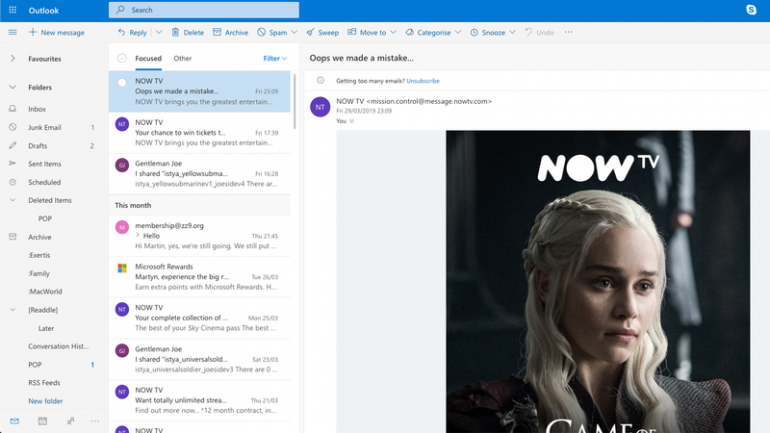The width and height of the screenshot is (770, 433).
Task: Select avatar of membership@zz9.org email
Action: coord(122,227)
